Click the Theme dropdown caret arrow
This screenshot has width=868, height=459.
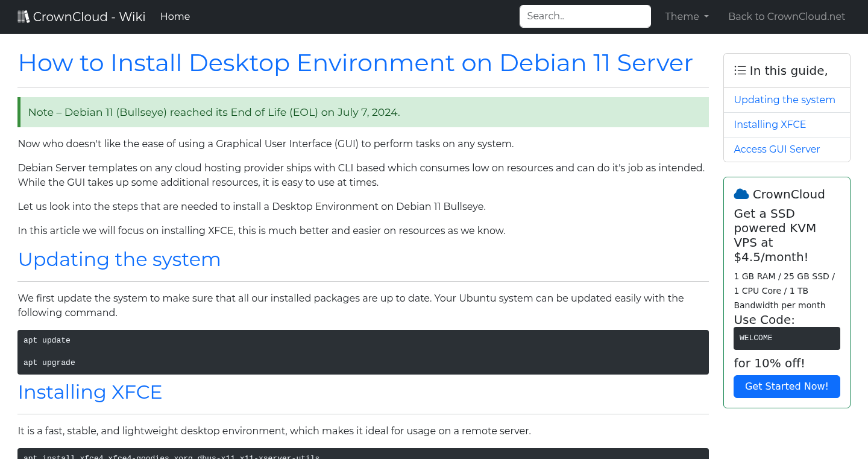pyautogui.click(x=706, y=17)
